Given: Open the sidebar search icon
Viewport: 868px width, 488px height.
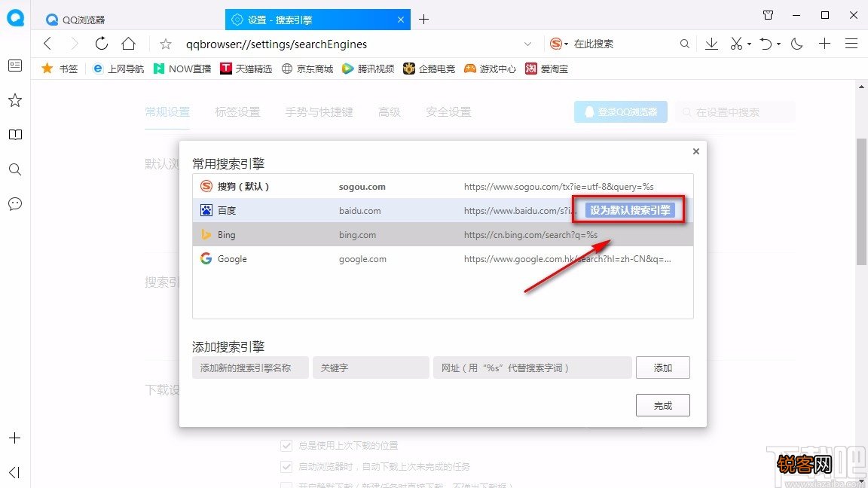Looking at the screenshot, I should [x=15, y=169].
